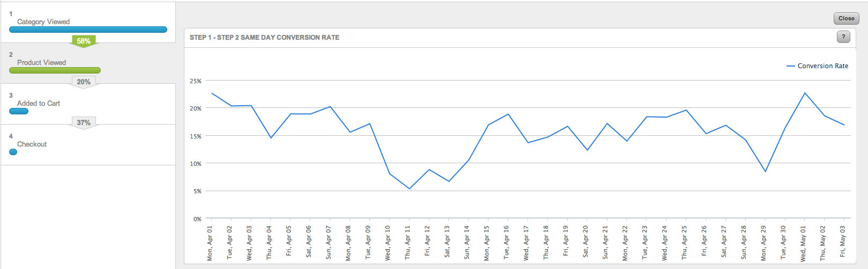The height and width of the screenshot is (269, 868).
Task: Click the 0% y-axis label
Action: tap(197, 219)
